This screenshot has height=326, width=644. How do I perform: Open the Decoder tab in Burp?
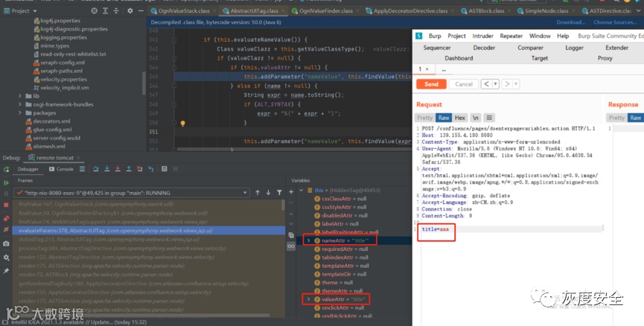[x=484, y=48]
